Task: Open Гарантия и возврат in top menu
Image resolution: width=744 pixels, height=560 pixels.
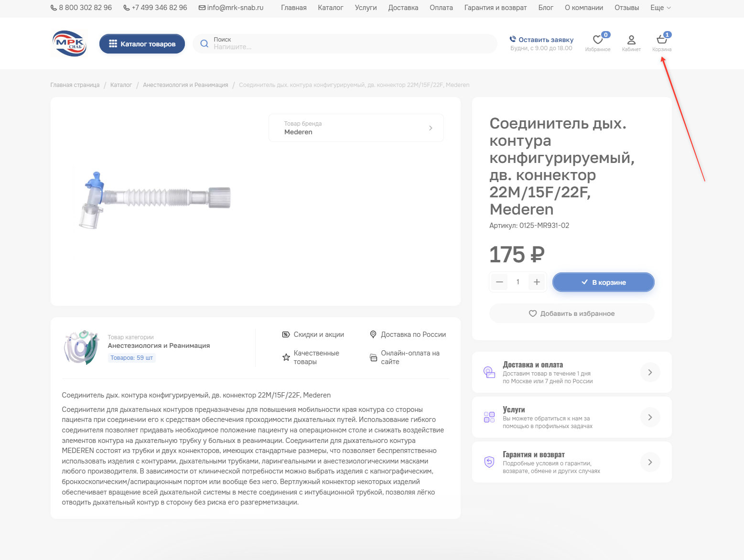Action: (496, 8)
